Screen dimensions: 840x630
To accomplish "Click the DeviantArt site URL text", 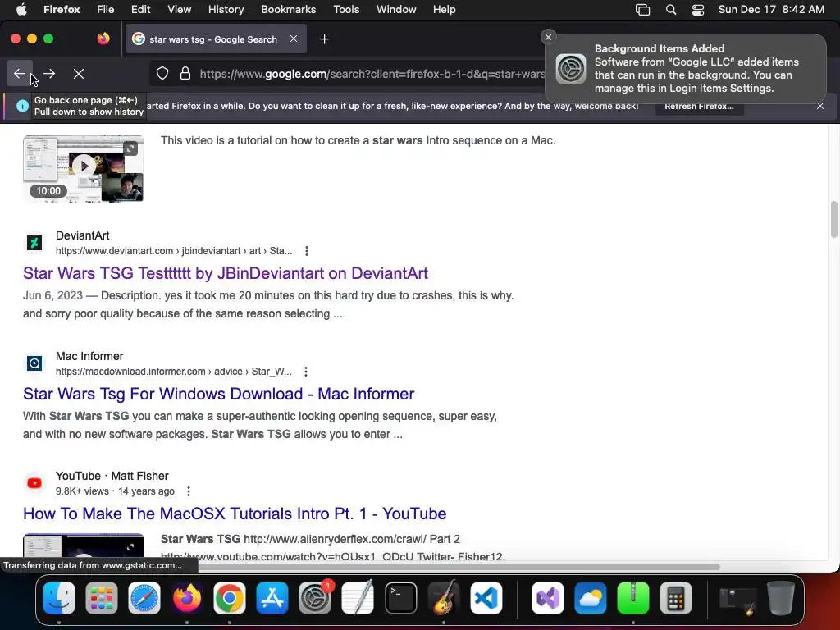I will click(174, 251).
